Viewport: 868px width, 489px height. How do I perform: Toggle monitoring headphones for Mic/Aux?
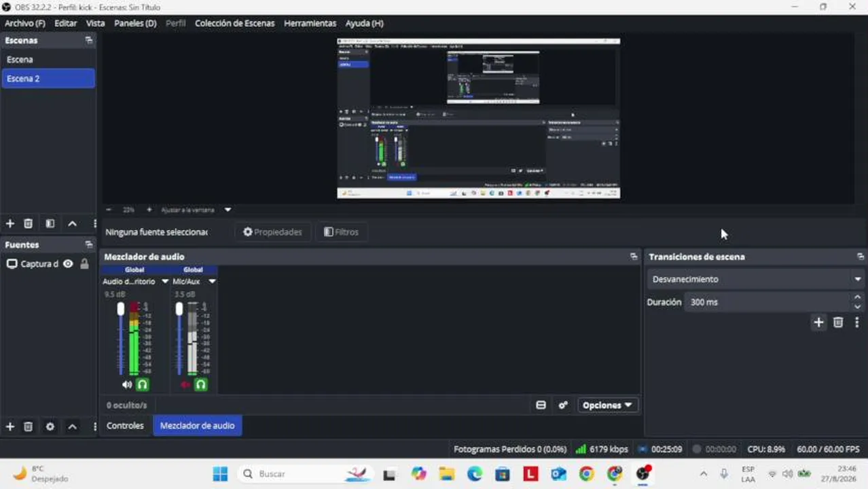200,384
